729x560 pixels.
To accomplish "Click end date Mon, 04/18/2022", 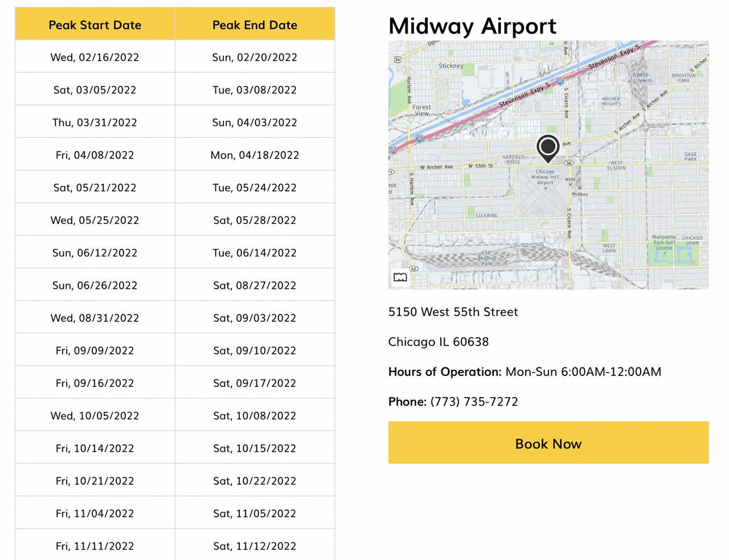I will coord(255,155).
